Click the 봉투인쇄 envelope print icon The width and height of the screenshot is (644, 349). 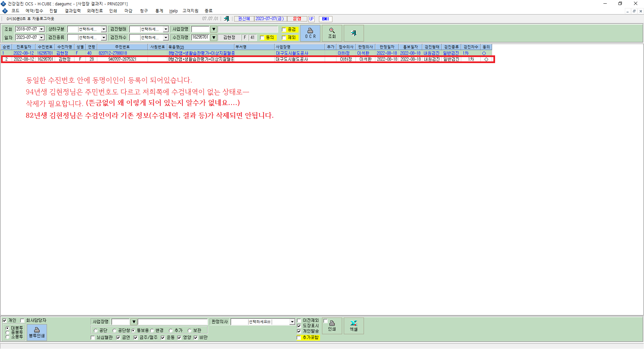coord(37,332)
